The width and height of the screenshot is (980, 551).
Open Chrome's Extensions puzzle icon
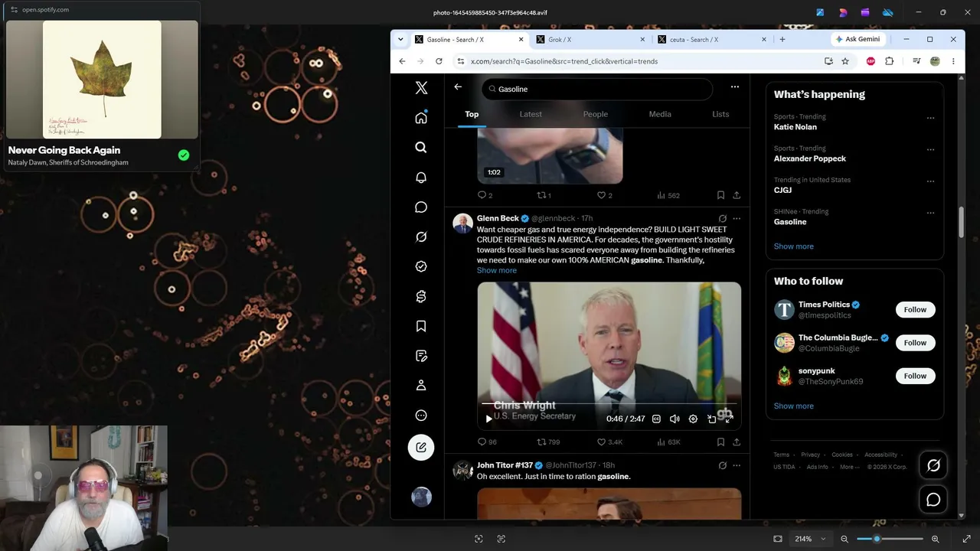889,61
